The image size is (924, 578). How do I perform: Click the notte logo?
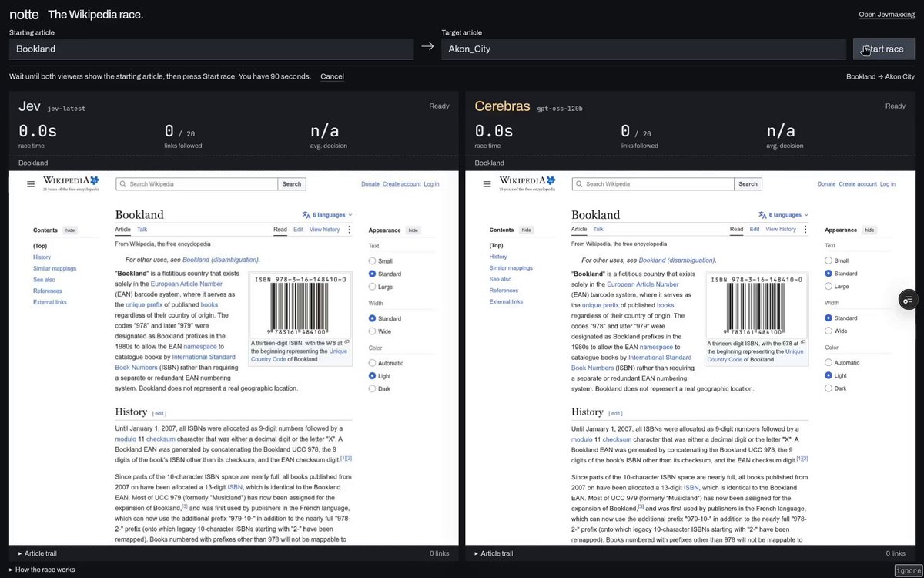coord(24,15)
